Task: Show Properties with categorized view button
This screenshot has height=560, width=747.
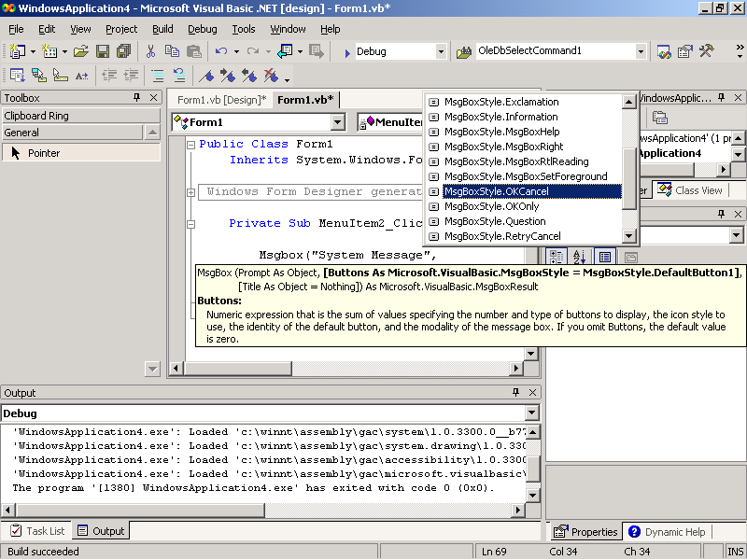Action: pos(556,258)
